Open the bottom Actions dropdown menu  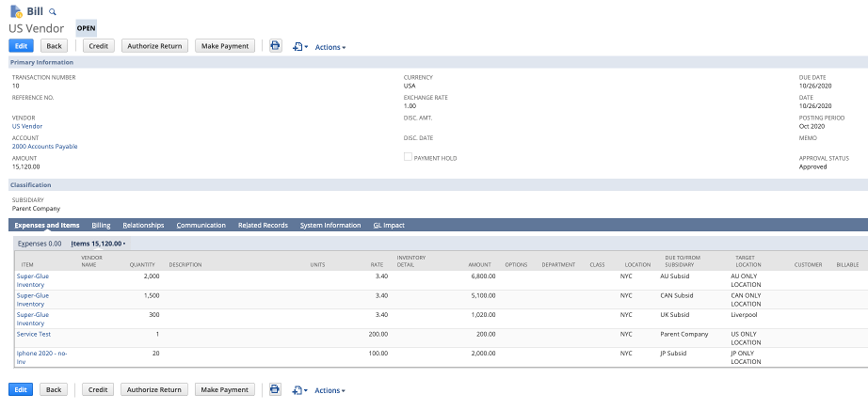[x=330, y=390]
